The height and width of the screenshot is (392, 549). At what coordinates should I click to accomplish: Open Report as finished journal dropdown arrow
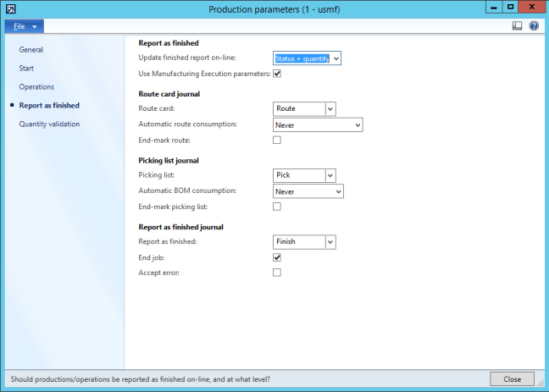pos(330,242)
